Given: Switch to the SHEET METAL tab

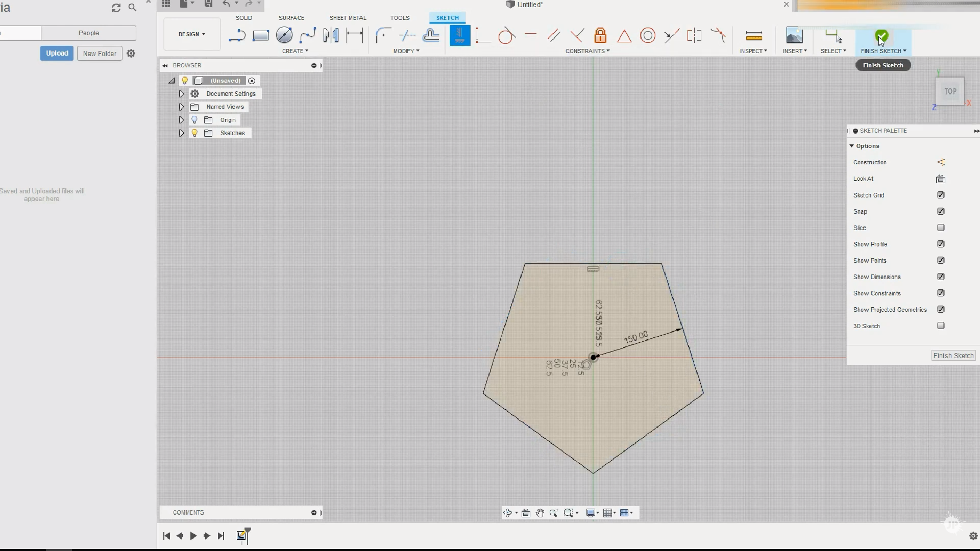Looking at the screenshot, I should point(348,18).
